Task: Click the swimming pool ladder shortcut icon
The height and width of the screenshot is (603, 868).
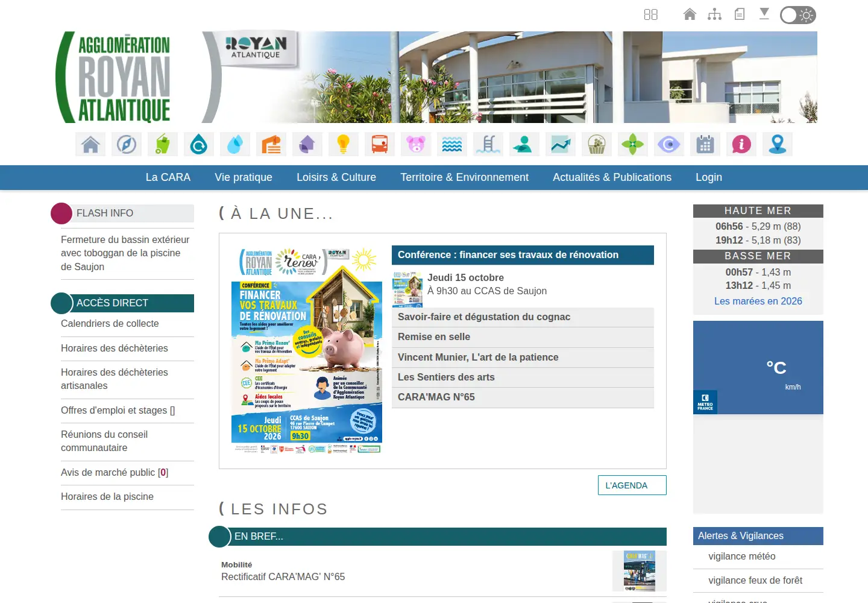Action: click(x=488, y=144)
